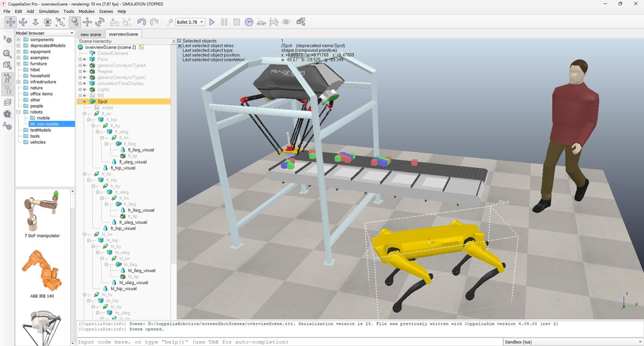Click the stop simulation button

point(237,22)
